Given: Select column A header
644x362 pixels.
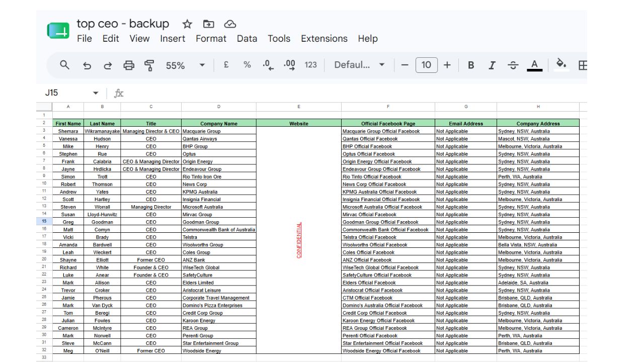Looking at the screenshot, I should pos(68,107).
